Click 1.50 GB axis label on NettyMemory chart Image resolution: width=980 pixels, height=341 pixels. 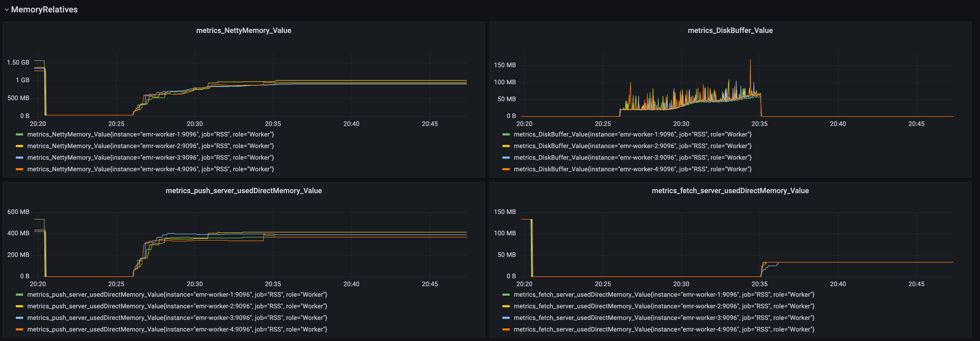click(18, 62)
